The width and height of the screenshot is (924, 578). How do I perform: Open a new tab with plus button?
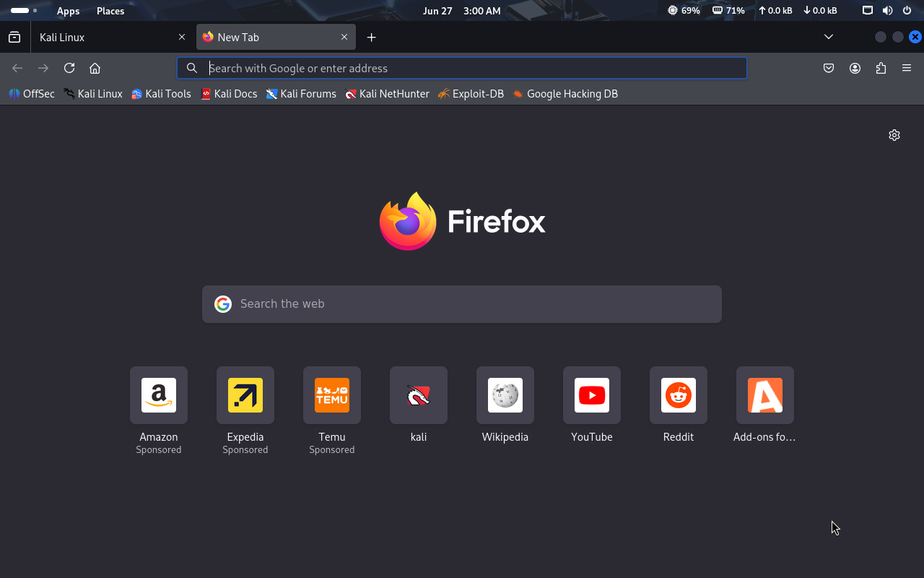(x=371, y=37)
